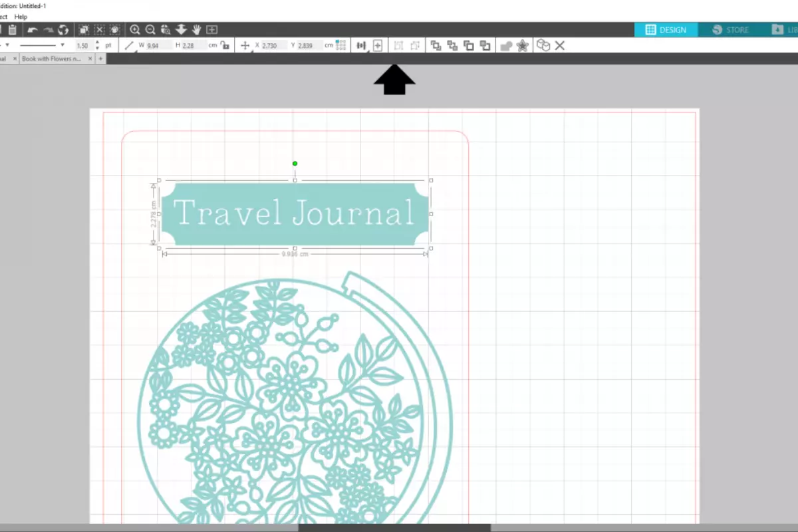
Task: Click the Fit to Window icon
Action: 212,30
